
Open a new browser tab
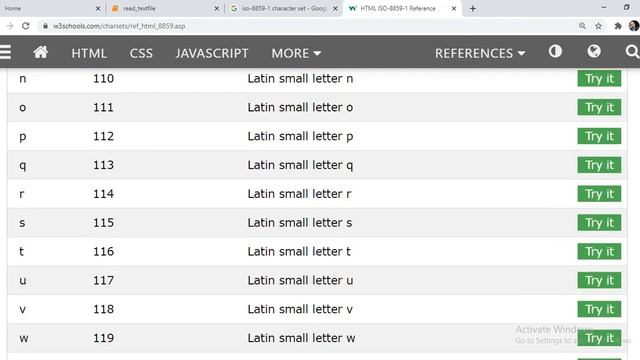click(x=473, y=8)
